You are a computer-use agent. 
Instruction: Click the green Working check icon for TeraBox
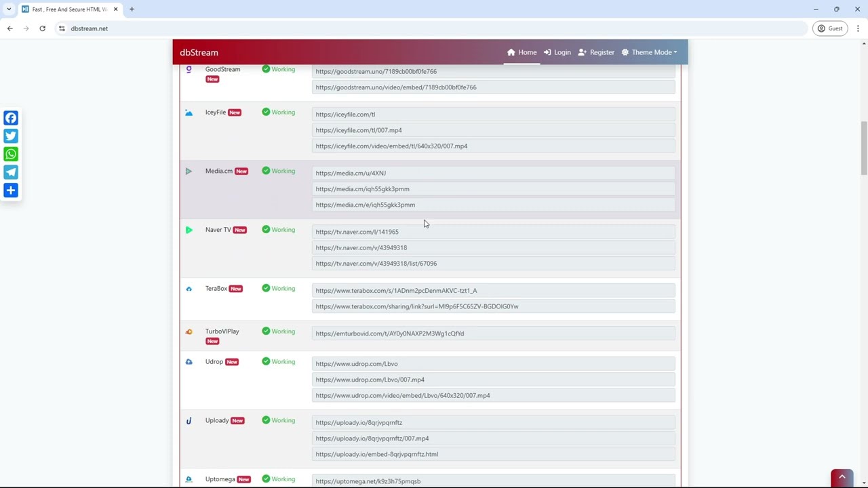[x=266, y=289]
